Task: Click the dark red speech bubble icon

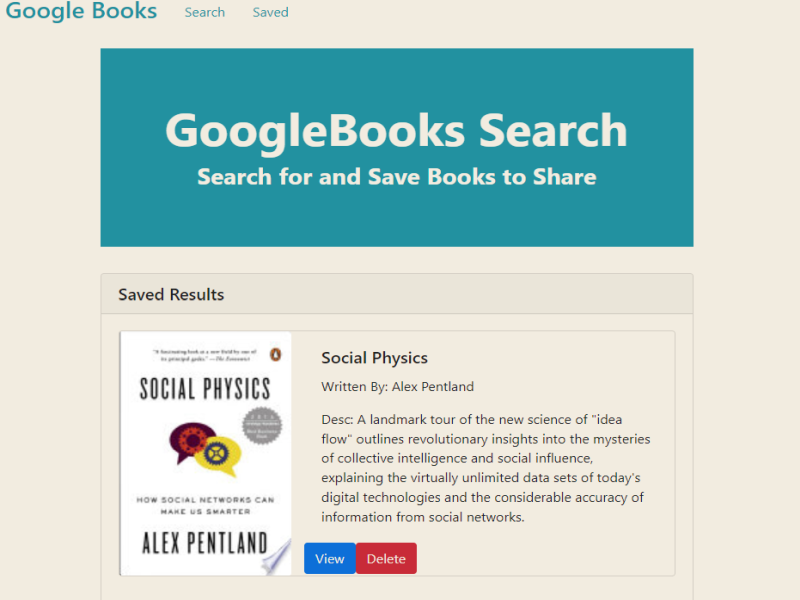Action: click(190, 441)
